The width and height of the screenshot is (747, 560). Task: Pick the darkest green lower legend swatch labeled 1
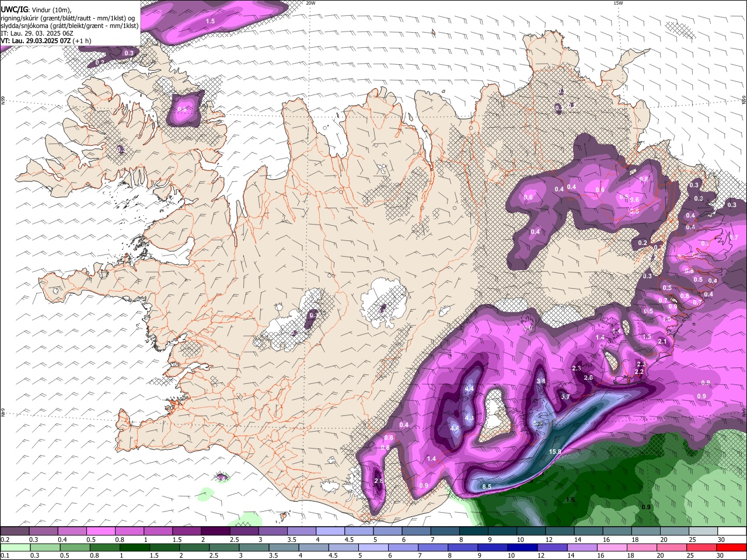point(135,548)
